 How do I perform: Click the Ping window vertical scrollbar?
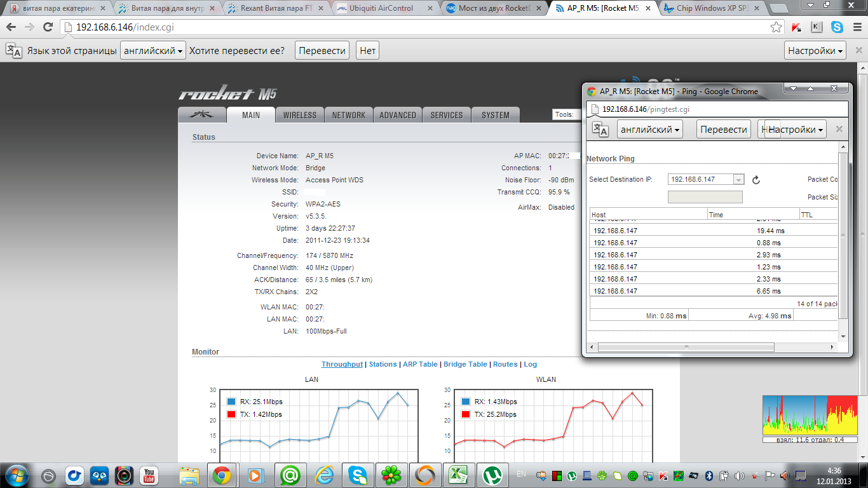point(843,236)
